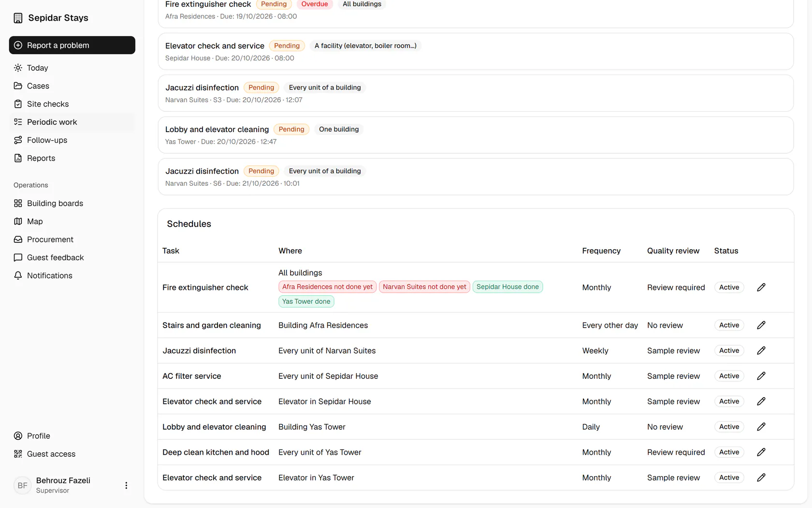Click Afra Residences not done yet tag
The height and width of the screenshot is (508, 812).
tap(327, 287)
